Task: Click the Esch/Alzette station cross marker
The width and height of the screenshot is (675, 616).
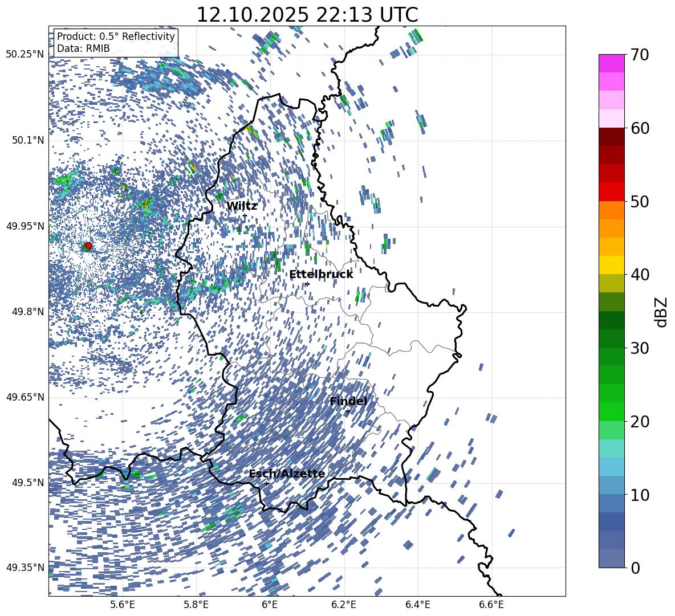Action: click(266, 483)
